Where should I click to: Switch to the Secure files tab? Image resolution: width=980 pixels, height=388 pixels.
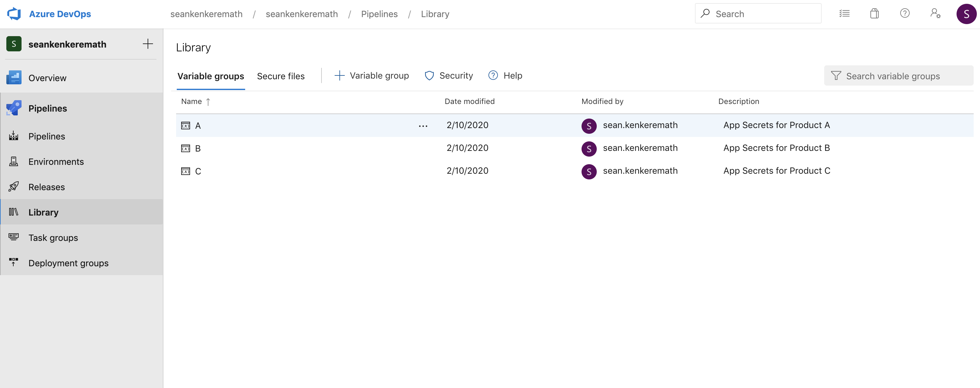[x=280, y=76]
